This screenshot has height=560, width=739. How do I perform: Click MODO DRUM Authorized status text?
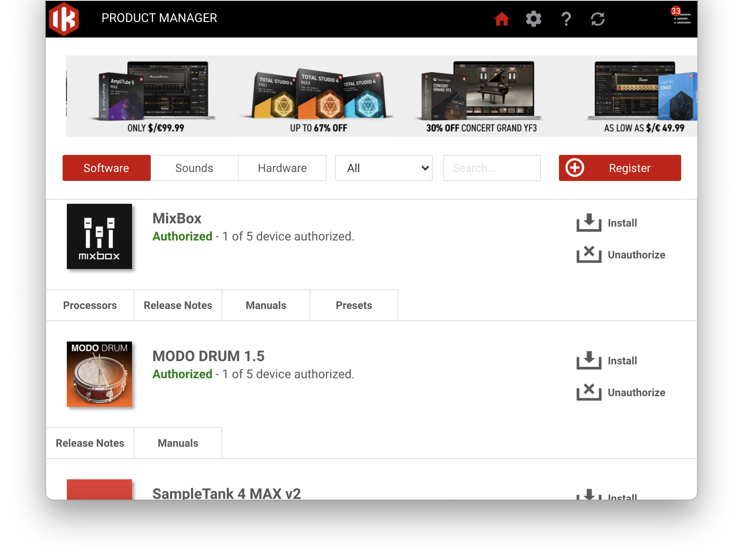(183, 374)
